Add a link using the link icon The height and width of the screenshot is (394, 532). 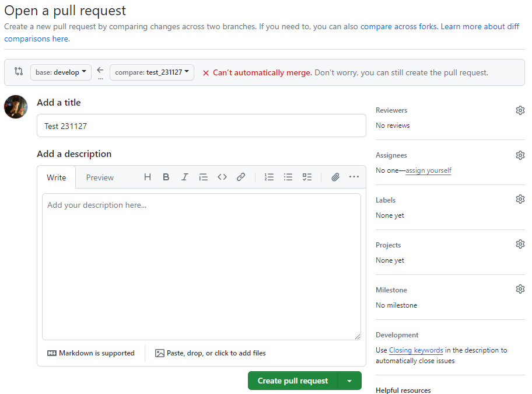pos(241,177)
